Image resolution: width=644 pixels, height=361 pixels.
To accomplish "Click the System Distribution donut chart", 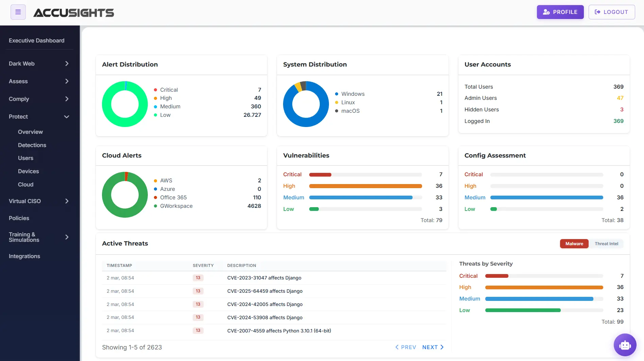I will click(x=306, y=104).
